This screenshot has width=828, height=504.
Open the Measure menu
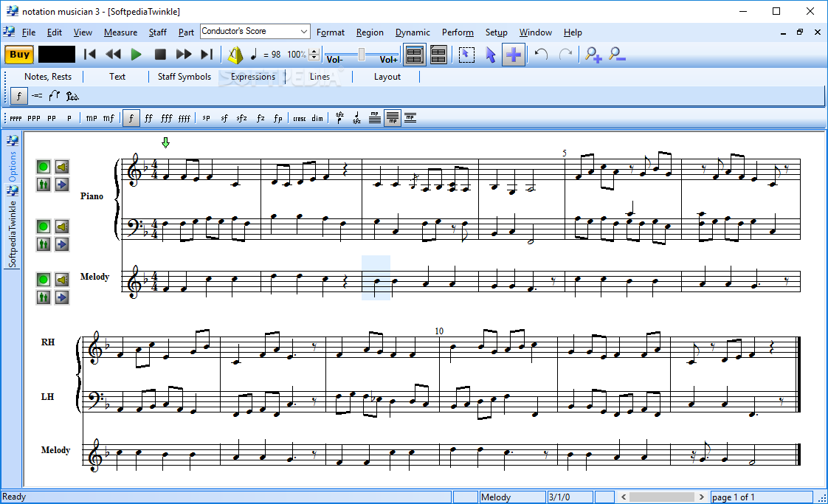tap(120, 32)
